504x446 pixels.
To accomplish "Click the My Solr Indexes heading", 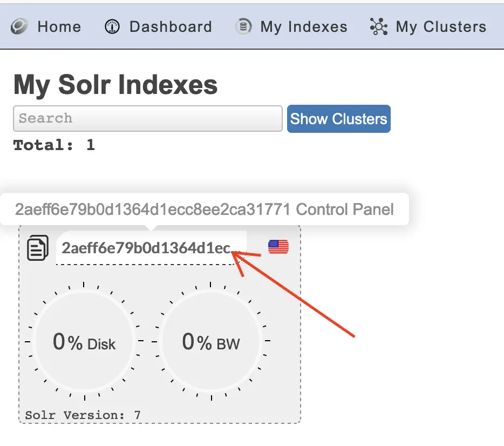I will pos(115,84).
